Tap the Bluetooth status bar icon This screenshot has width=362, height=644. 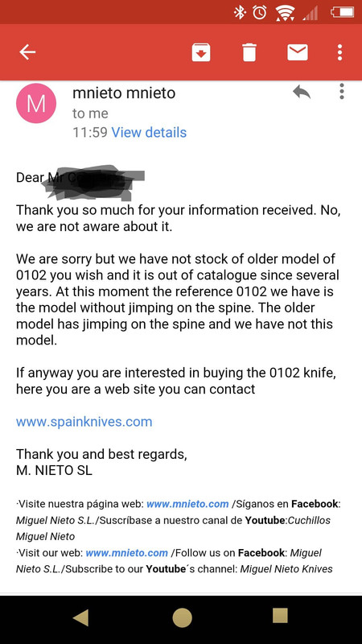tap(239, 12)
